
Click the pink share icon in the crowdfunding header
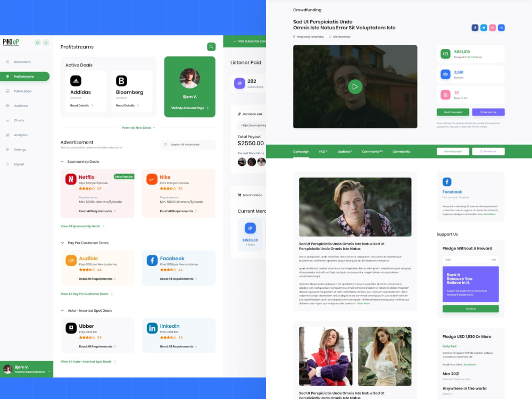(x=492, y=28)
